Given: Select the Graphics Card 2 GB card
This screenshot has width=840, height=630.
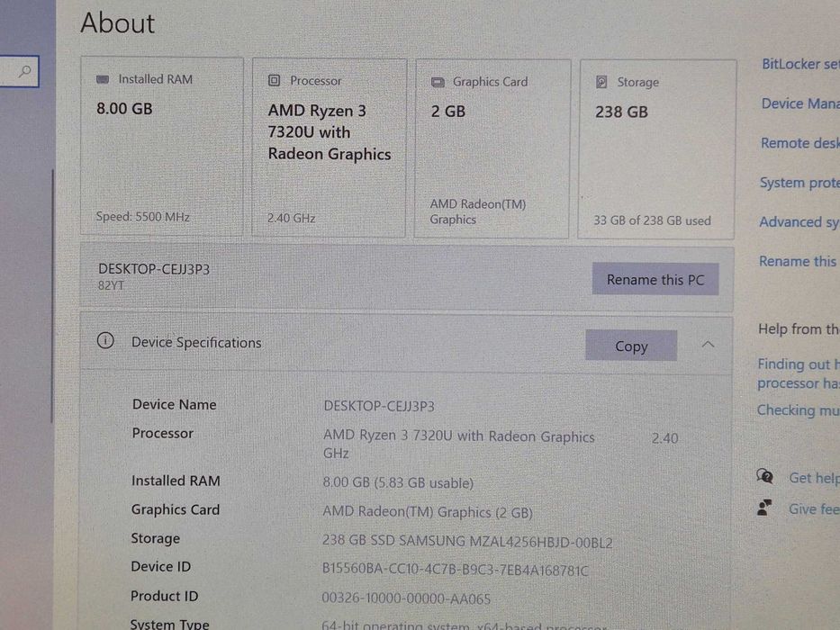Looking at the screenshot, I should pos(492,148).
